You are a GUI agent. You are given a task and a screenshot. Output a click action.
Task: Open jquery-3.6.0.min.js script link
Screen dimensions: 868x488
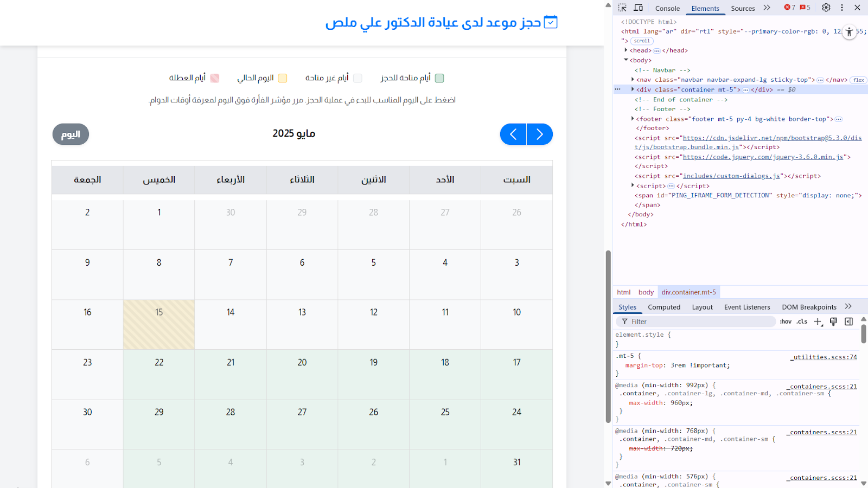pyautogui.click(x=763, y=157)
